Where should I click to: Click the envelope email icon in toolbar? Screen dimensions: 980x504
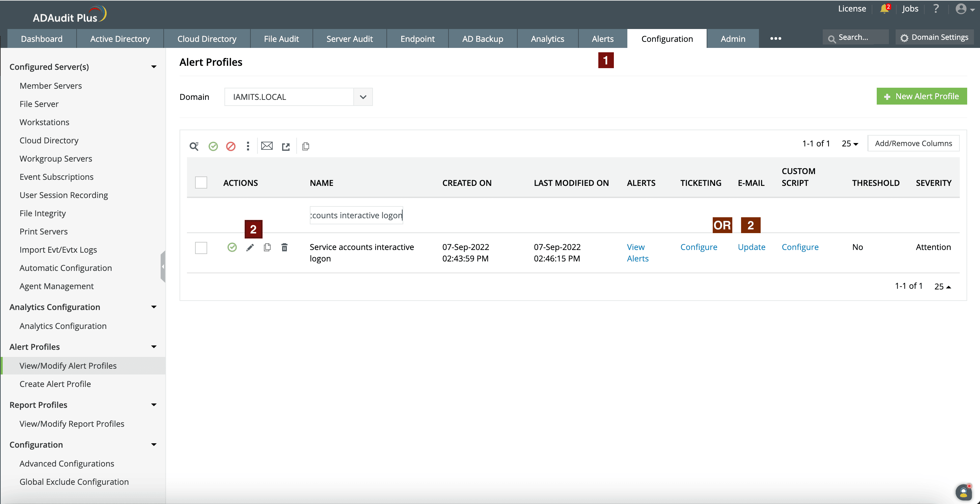pos(267,146)
